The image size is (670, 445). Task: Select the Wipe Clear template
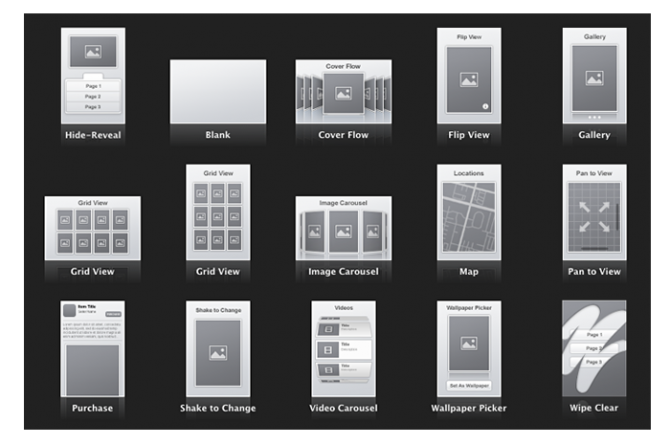[594, 348]
